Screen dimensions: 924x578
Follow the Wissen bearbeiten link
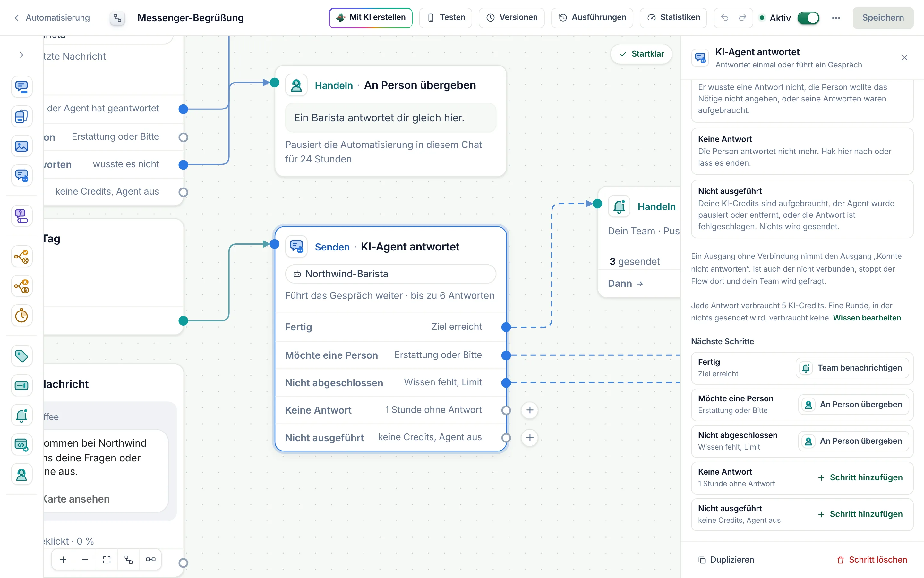click(867, 318)
